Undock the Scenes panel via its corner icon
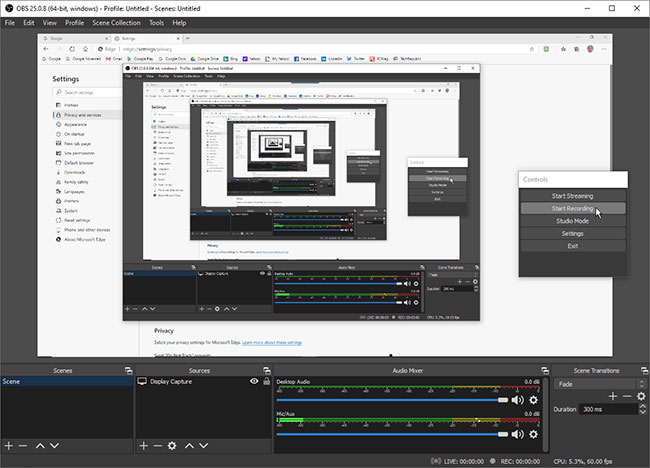650x468 pixels. point(128,370)
